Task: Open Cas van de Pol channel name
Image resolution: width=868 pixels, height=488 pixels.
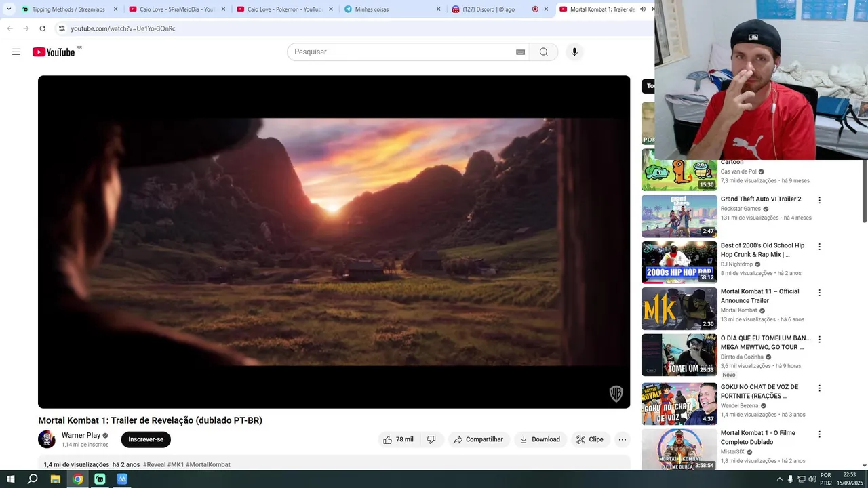Action: [738, 171]
